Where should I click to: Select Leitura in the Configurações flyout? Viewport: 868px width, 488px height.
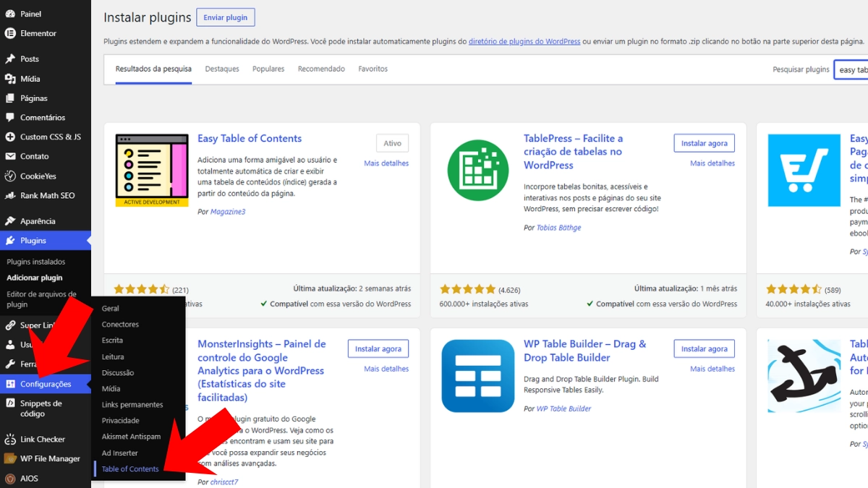(x=113, y=357)
